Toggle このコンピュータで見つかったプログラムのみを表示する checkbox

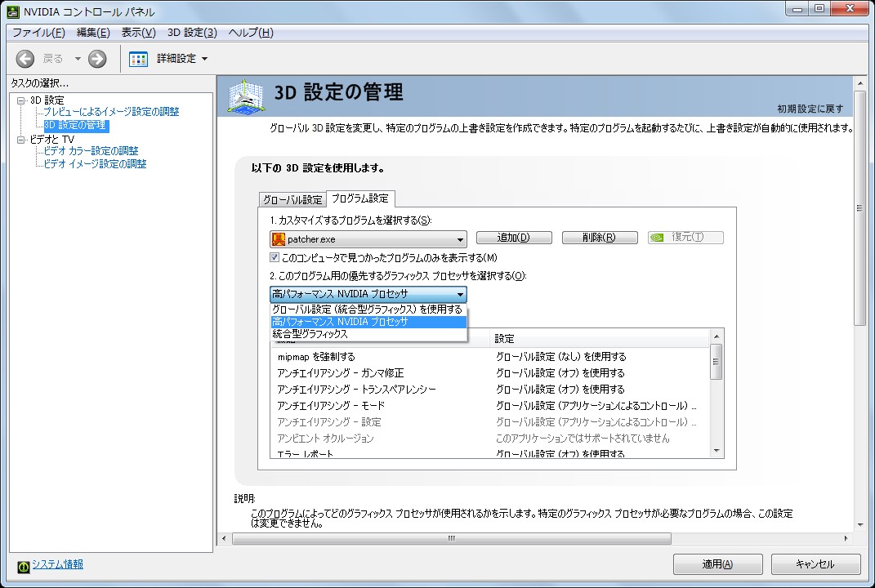[275, 257]
